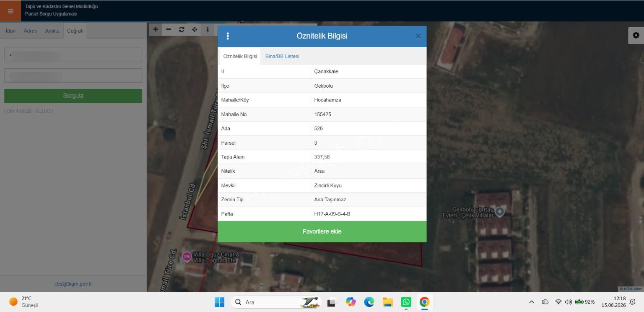Image resolution: width=644 pixels, height=312 pixels.
Task: Click the Mevkii value Zincirli Kuyu
Action: coord(328,185)
